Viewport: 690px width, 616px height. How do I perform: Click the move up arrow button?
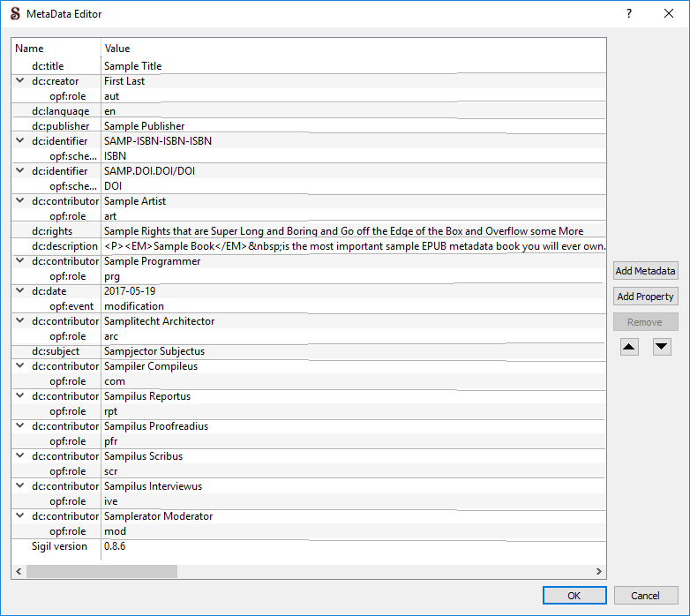pos(629,347)
